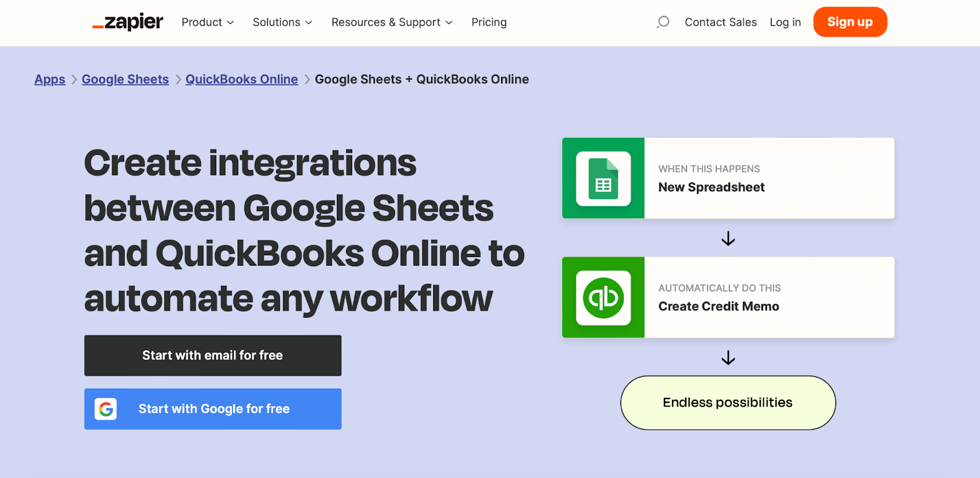This screenshot has height=478, width=980.
Task: Expand the Solutions dropdown menu
Action: coord(282,22)
